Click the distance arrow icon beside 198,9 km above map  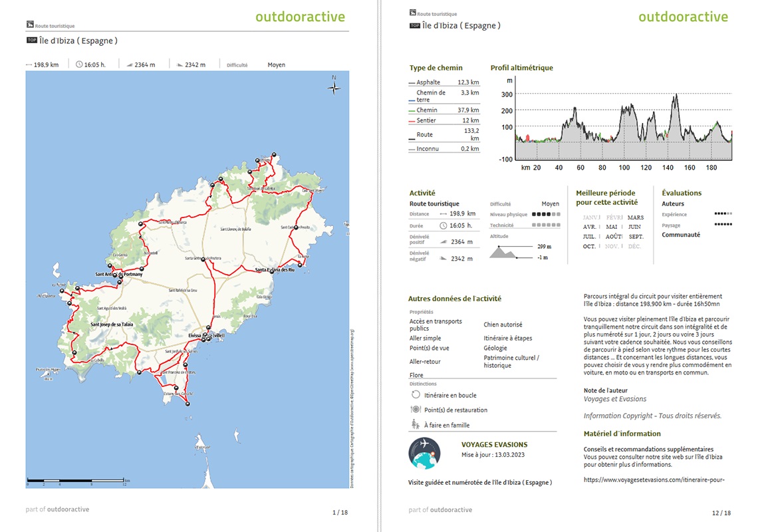[x=29, y=65]
